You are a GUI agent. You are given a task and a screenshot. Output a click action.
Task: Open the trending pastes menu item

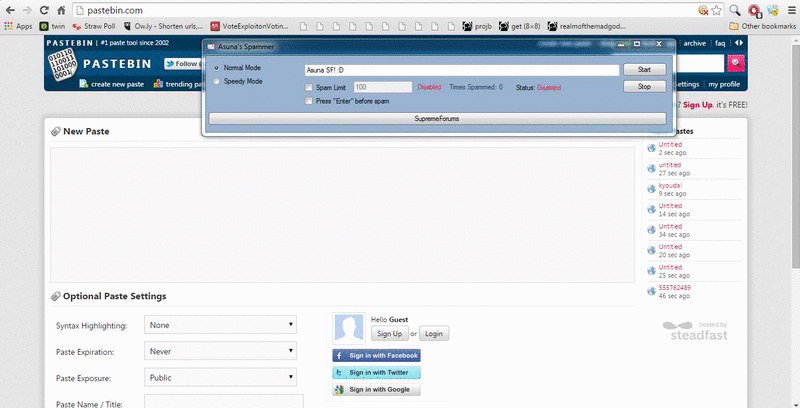tap(179, 84)
